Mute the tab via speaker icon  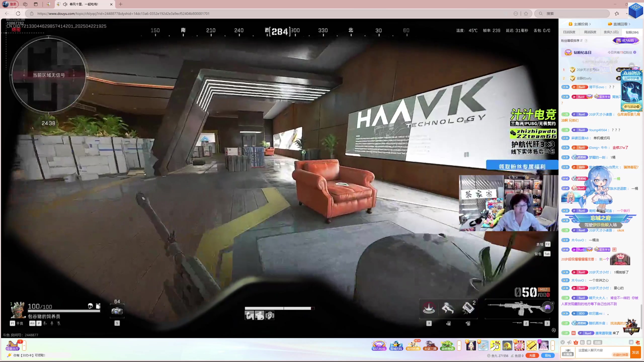[x=65, y=4]
